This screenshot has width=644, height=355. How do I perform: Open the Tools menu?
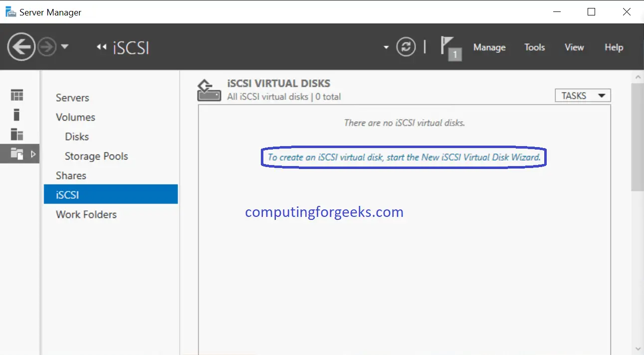pyautogui.click(x=534, y=47)
